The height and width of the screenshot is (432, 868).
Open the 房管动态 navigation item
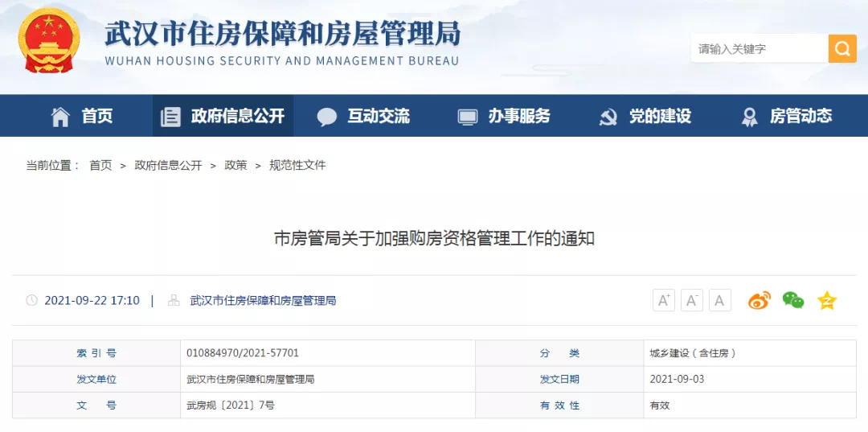[x=801, y=116]
